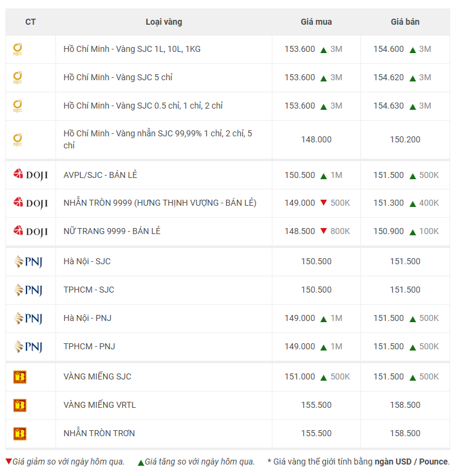455x476 pixels.
Task: Click the Vàng SJC 1L, 10L, 1KG row name
Action: pos(132,49)
